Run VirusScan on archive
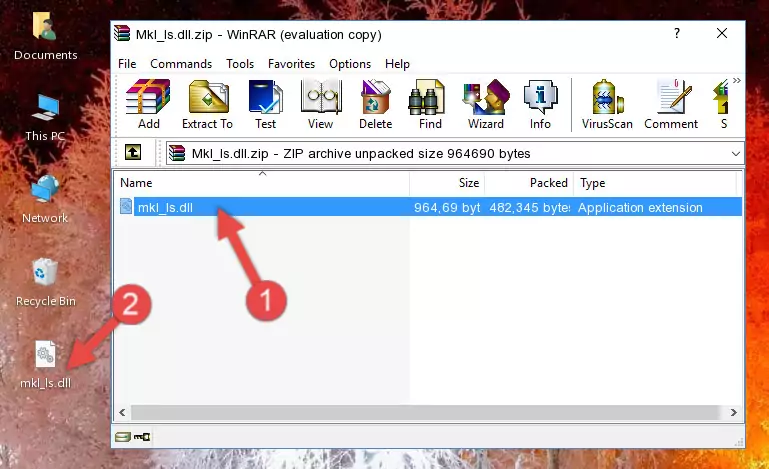This screenshot has width=769, height=469. click(x=607, y=104)
